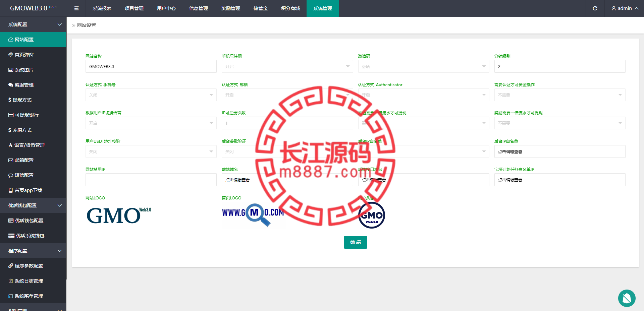The image size is (644, 311).
Task: Open the 积分商城 top menu
Action: coord(290,8)
